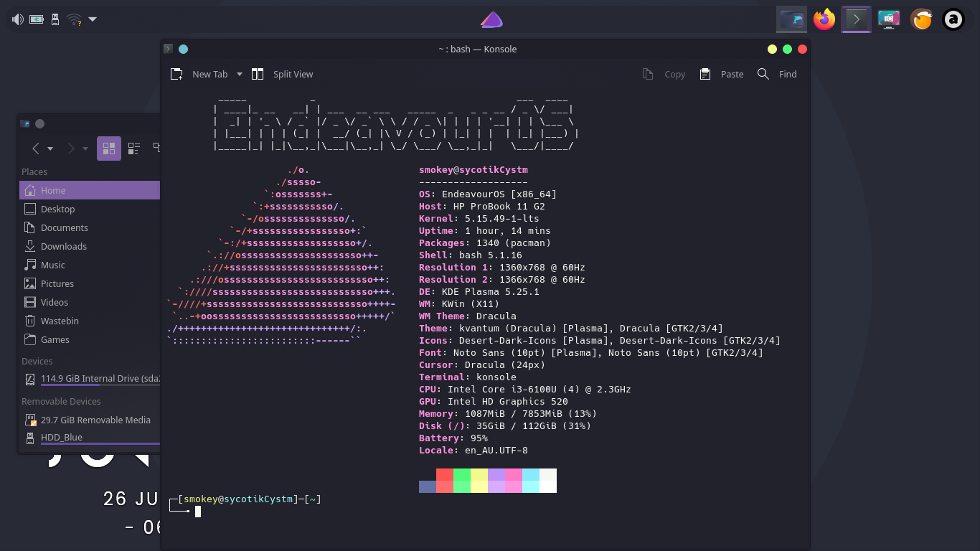Click the Paste clipboard icon in Konsole
980x551 pixels.
[705, 74]
